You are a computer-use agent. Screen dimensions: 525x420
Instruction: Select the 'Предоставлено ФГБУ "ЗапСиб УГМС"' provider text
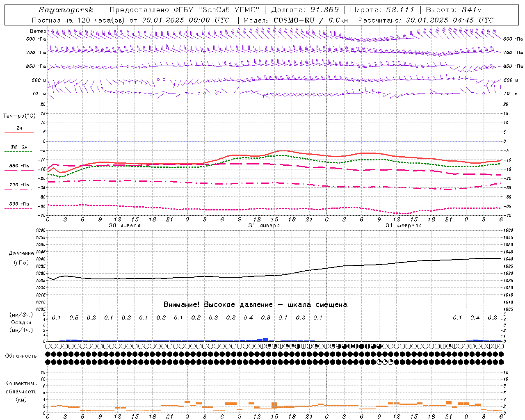185,10
